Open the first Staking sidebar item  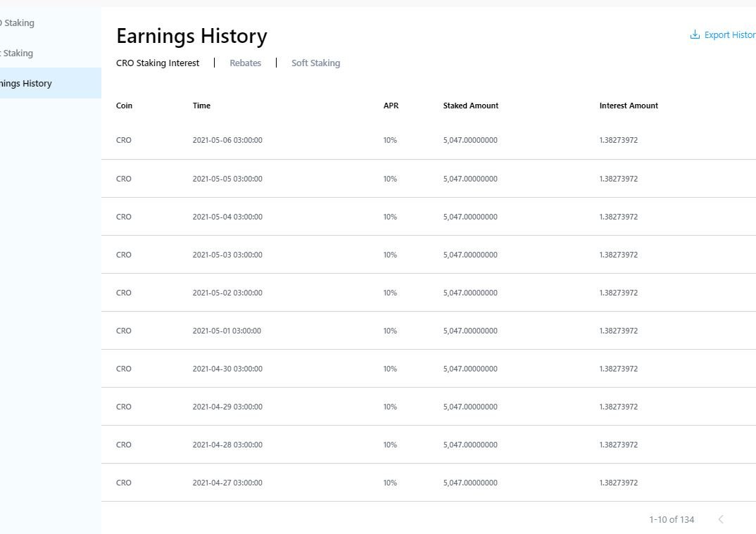[x=17, y=23]
